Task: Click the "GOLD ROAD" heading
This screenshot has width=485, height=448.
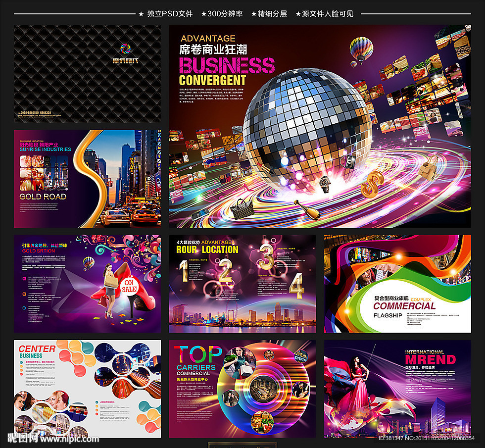Action: [43, 197]
